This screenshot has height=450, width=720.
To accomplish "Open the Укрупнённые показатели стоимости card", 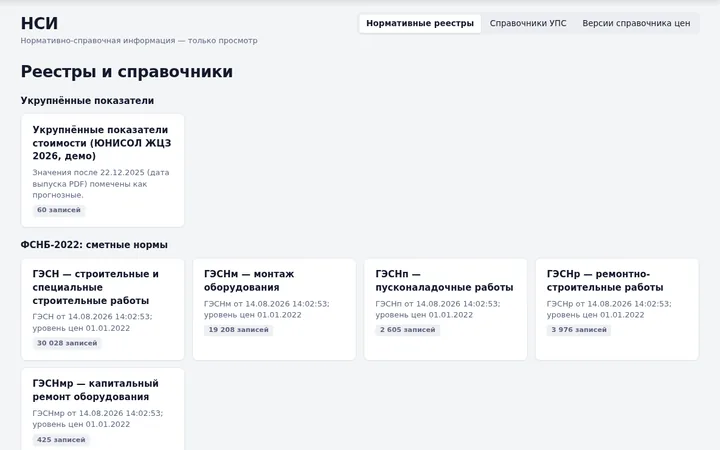I will (102, 170).
